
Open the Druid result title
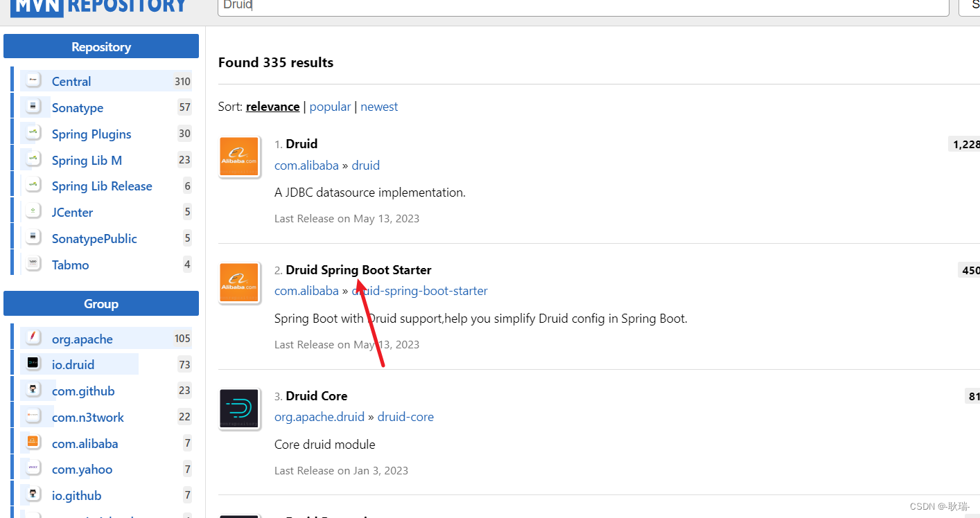pos(301,144)
